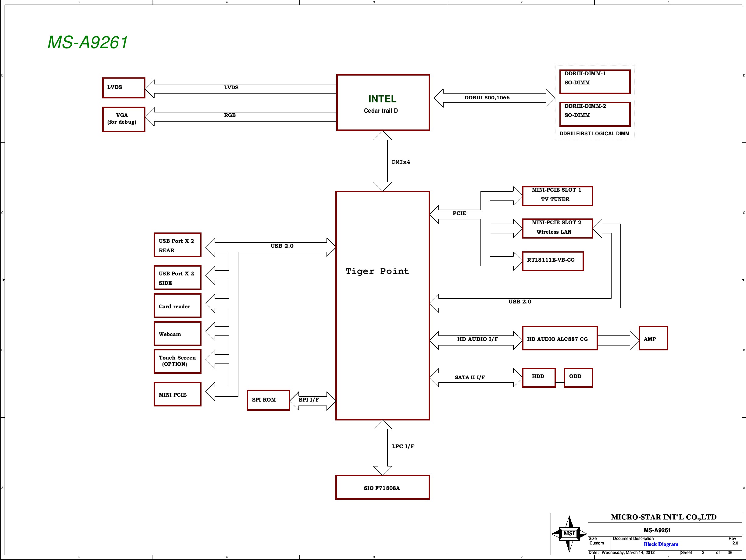Select the Tiger Point chipset block

(x=382, y=305)
